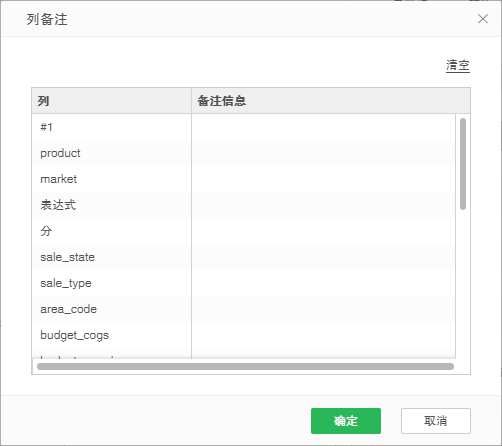Screen dimensions: 502x446
Task: Edit the note field for product
Action: click(x=323, y=153)
